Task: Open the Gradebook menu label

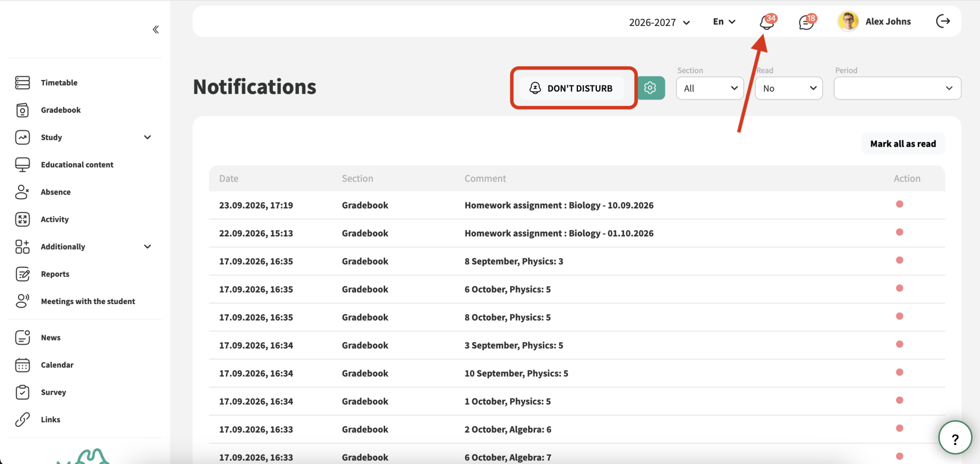Action: [61, 110]
